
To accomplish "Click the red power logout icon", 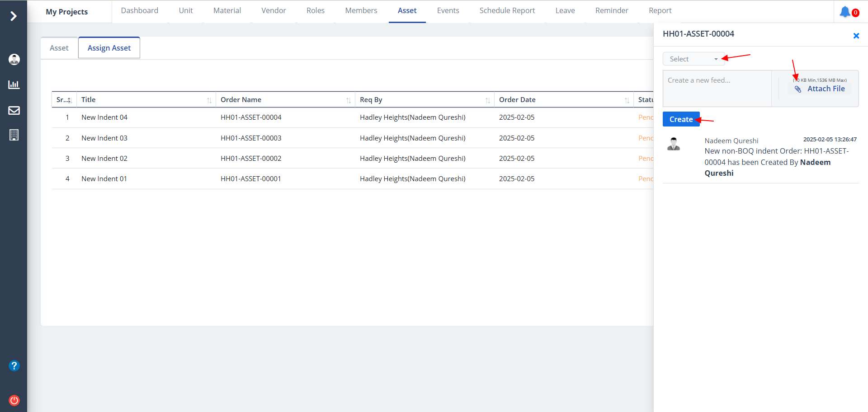I will click(x=14, y=400).
